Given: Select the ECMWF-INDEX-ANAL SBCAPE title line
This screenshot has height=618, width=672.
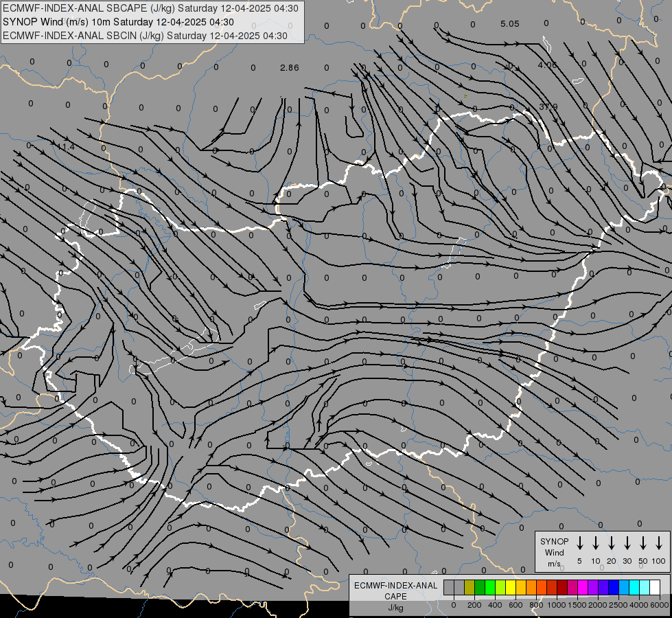Looking at the screenshot, I should 150,8.
